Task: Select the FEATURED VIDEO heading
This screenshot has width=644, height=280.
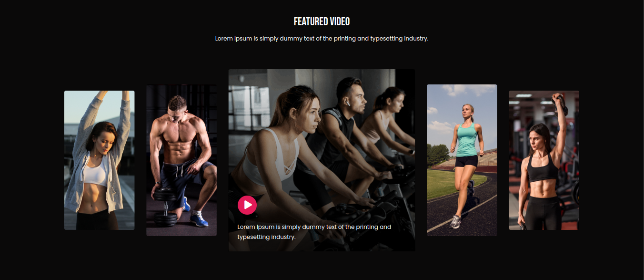Action: tap(322, 21)
